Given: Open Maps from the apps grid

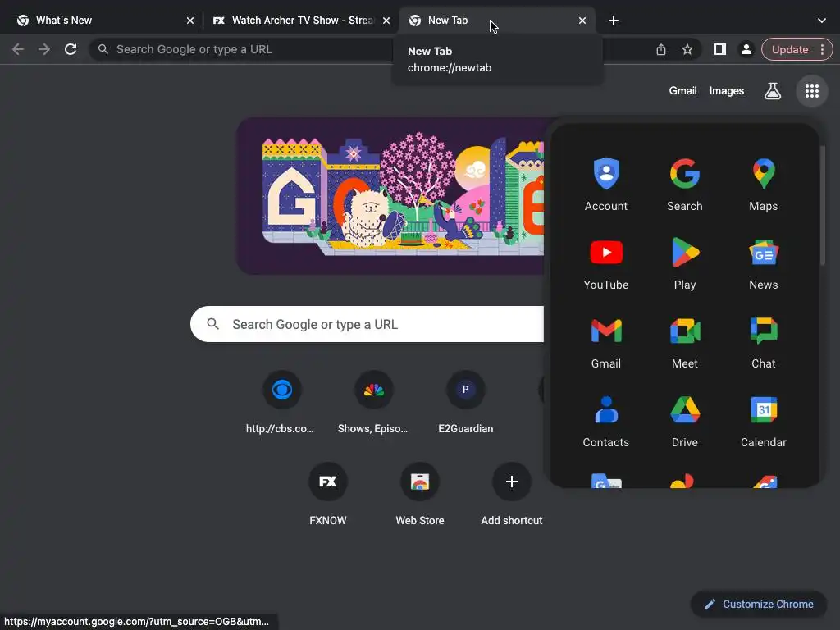Looking at the screenshot, I should (x=764, y=184).
